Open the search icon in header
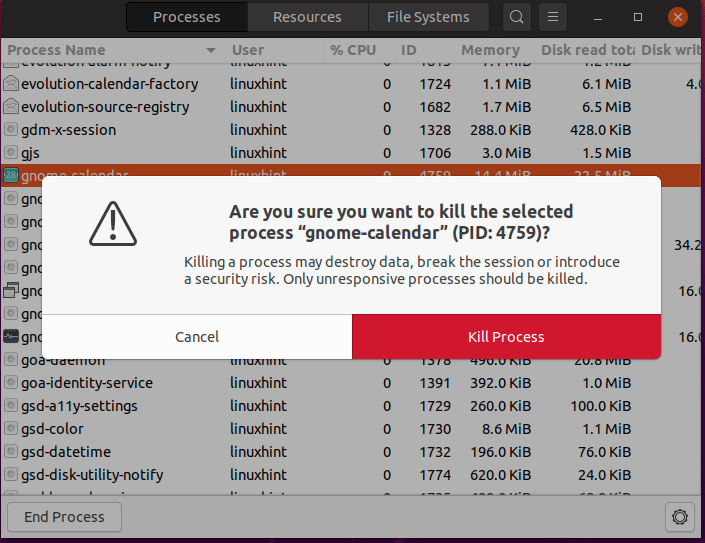The image size is (705, 543). coord(517,17)
